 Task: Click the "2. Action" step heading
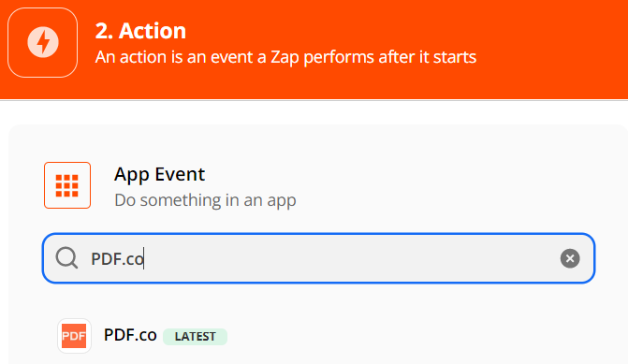click(x=140, y=31)
